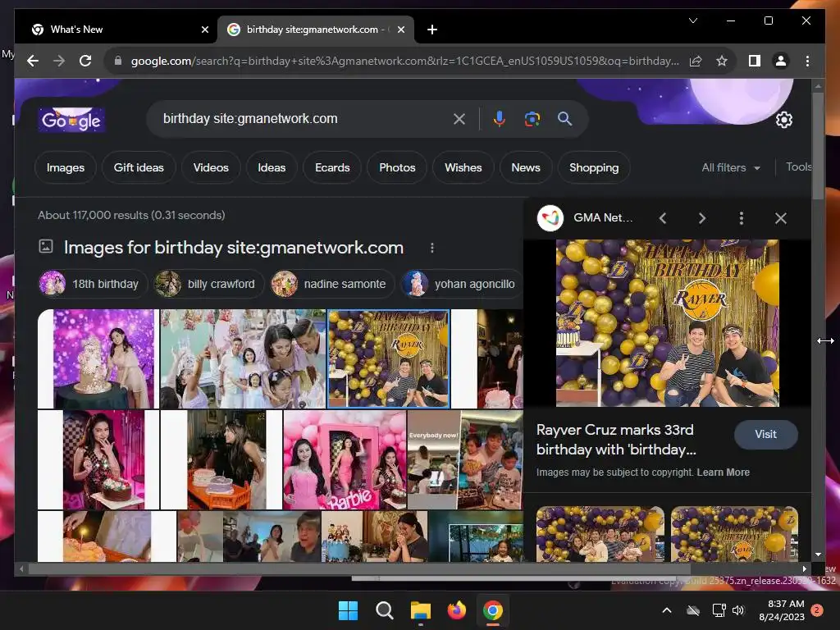Select the Ideas filter chip
Image resolution: width=840 pixels, height=630 pixels.
(272, 167)
